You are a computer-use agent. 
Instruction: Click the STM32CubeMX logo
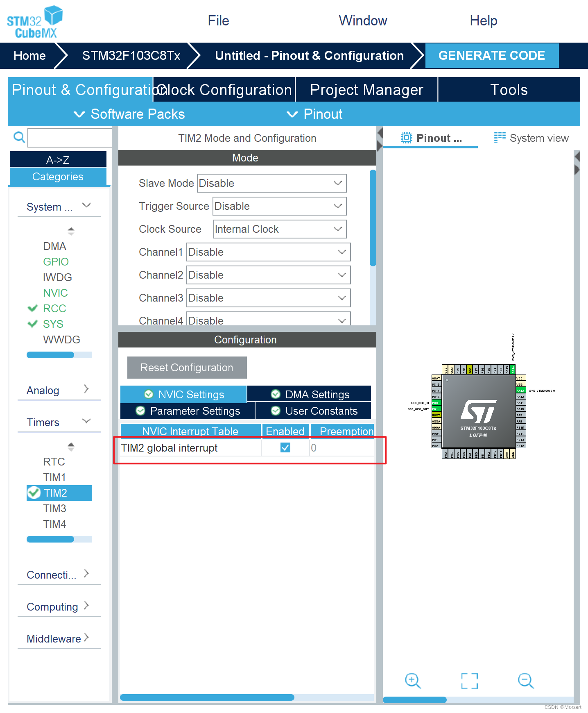click(x=34, y=22)
